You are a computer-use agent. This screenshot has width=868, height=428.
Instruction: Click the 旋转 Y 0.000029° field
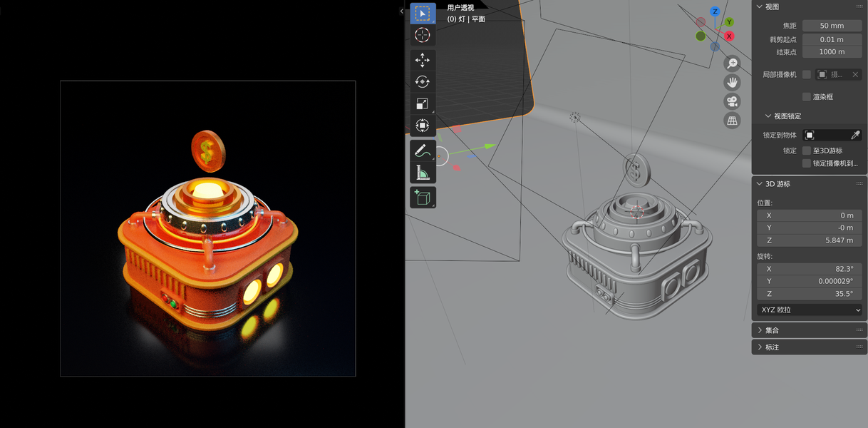[x=810, y=281]
